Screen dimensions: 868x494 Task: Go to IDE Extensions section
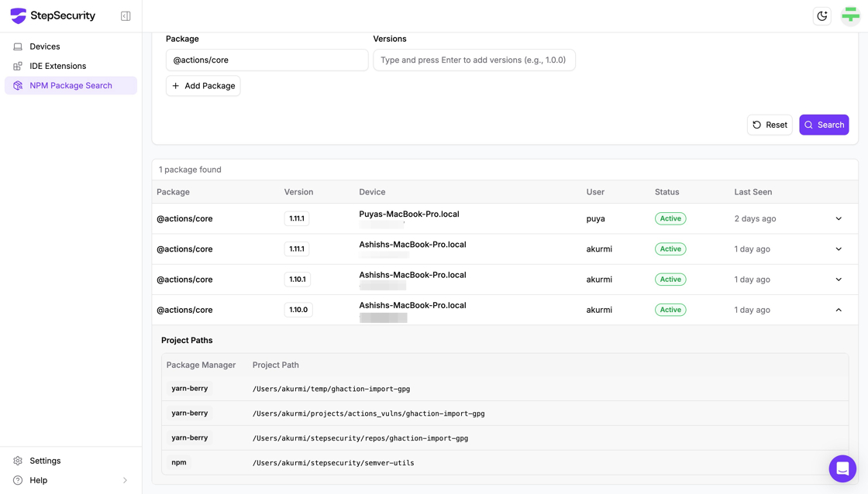point(57,67)
